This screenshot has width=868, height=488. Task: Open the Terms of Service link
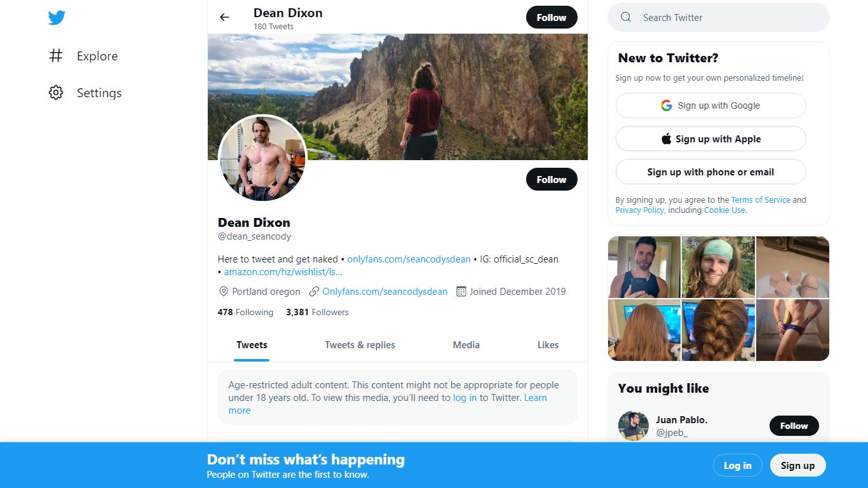(761, 200)
